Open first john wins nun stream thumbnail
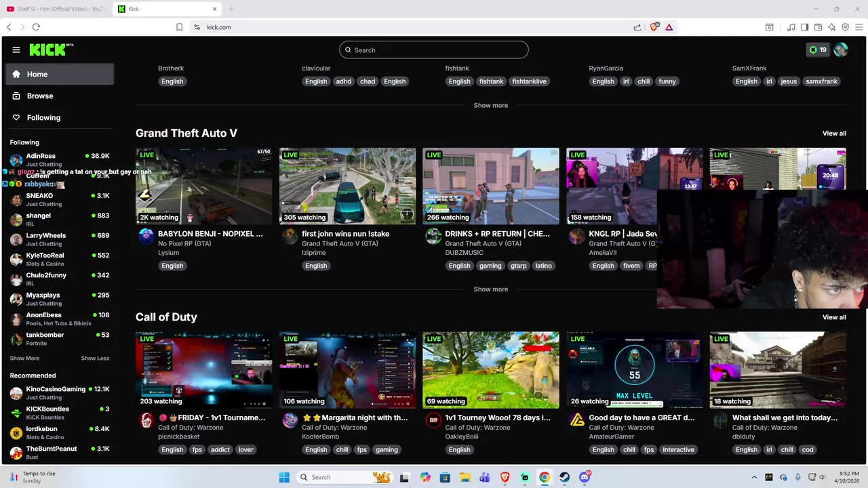Image resolution: width=868 pixels, height=488 pixels. pos(347,186)
